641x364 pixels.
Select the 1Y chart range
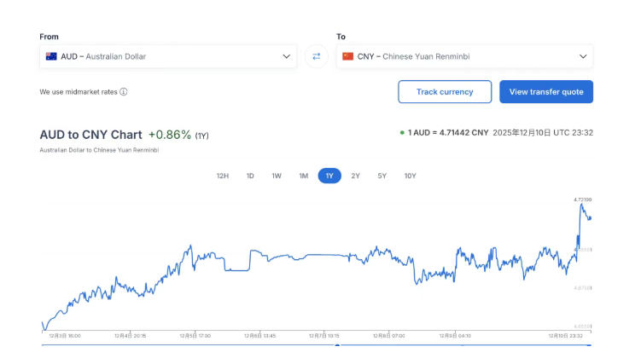(329, 176)
